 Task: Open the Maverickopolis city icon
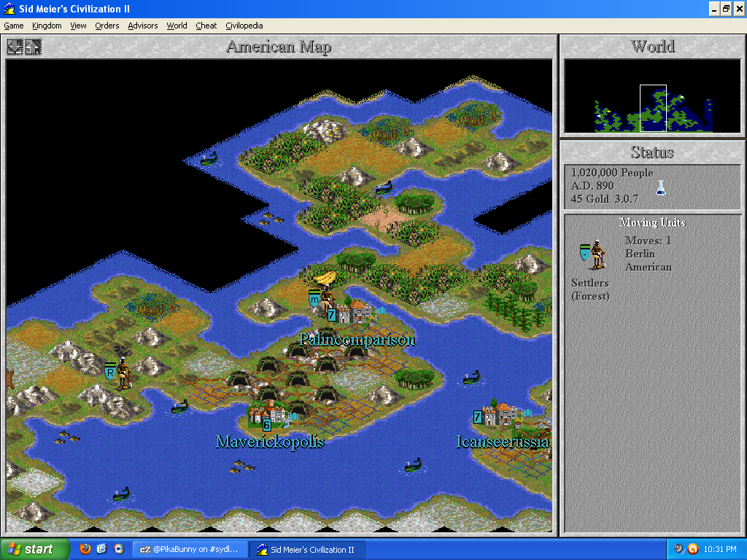pyautogui.click(x=270, y=413)
